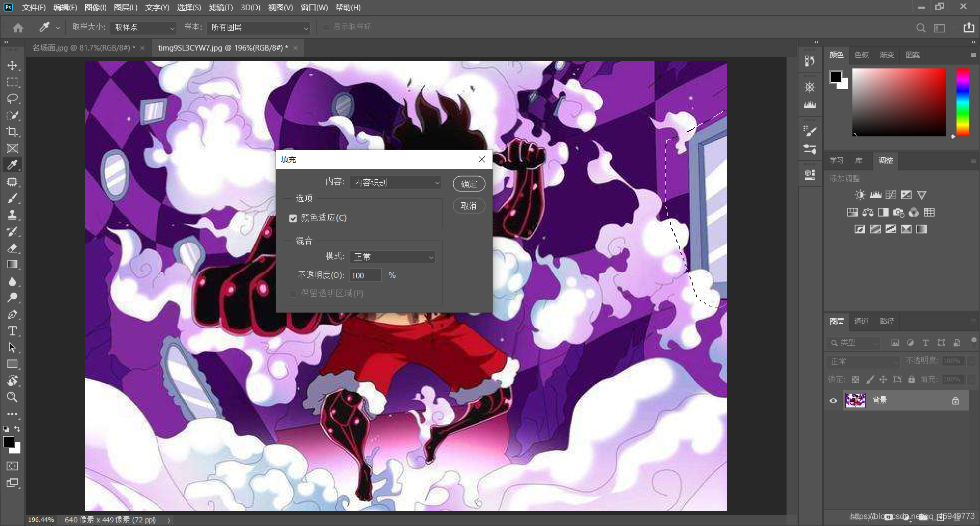Select the Dodge tool
The height and width of the screenshot is (526, 980).
tap(12, 298)
